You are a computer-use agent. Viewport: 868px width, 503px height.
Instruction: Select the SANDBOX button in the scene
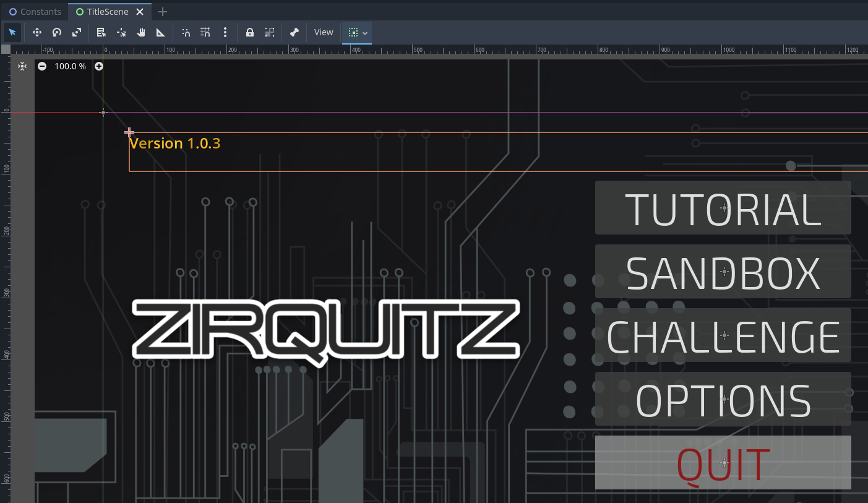click(723, 272)
